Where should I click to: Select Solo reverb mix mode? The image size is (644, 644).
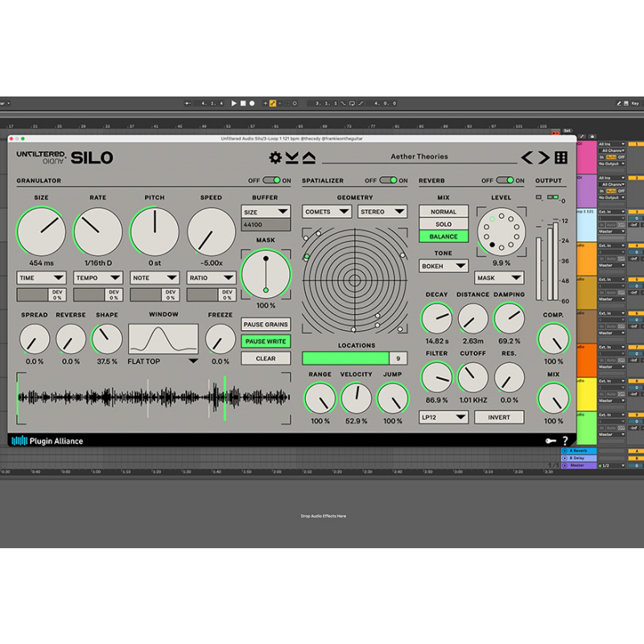pyautogui.click(x=444, y=224)
